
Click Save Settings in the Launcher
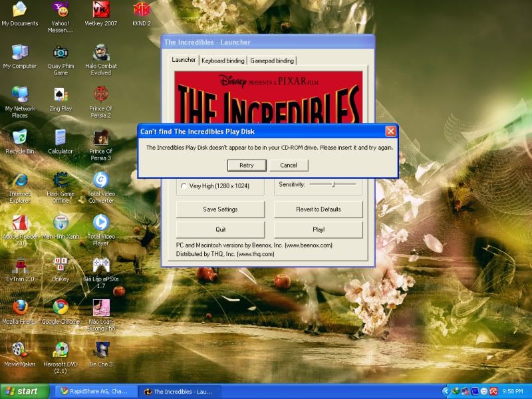(220, 209)
